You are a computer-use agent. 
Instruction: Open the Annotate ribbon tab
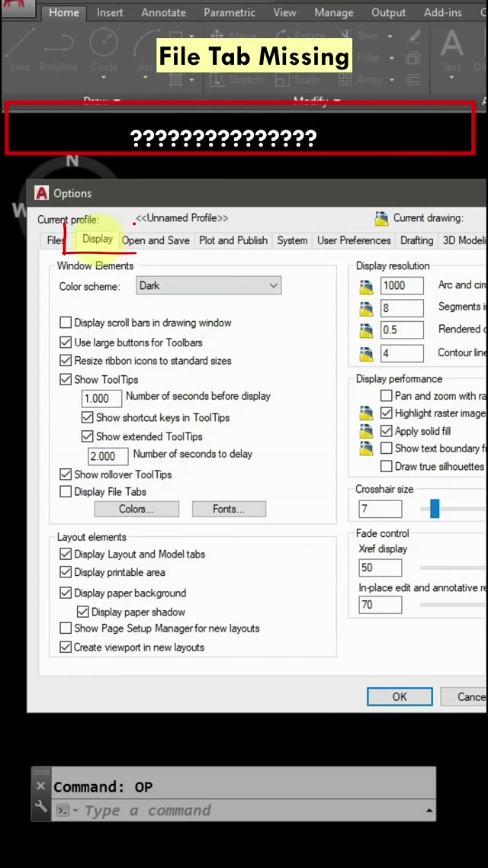click(163, 12)
